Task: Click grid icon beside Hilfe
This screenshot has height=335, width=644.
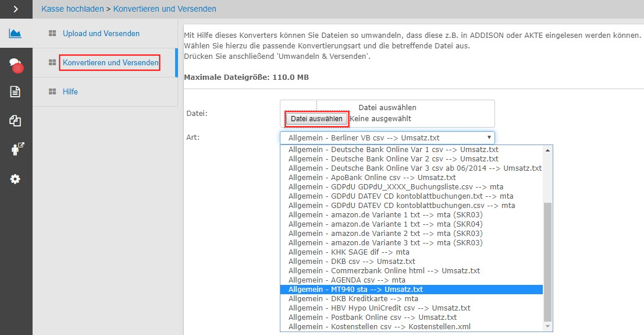Action: coord(52,91)
